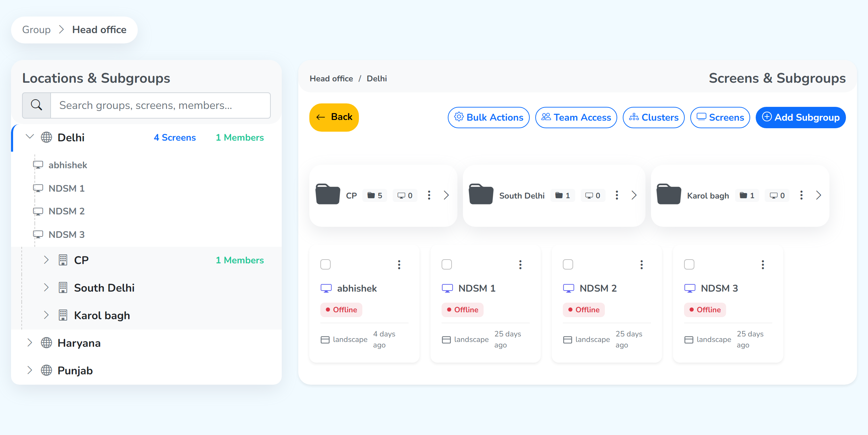
Task: Expand the Karol bagh subgroup in tree
Action: click(46, 315)
